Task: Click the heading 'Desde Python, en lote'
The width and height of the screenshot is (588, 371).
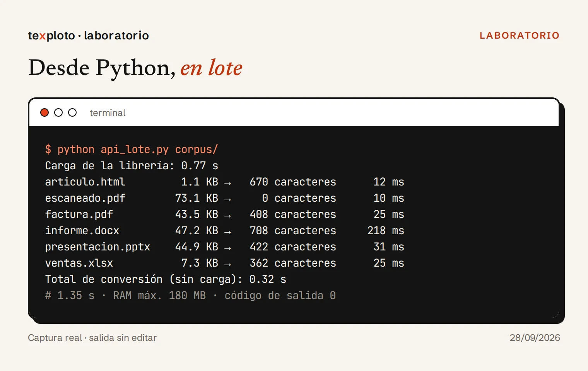Action: 135,68
